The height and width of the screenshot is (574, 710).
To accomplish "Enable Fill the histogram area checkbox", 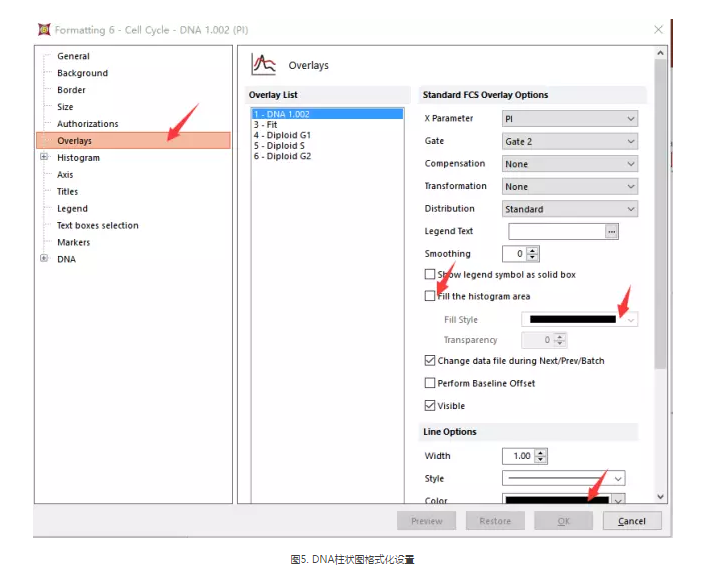I will [x=430, y=297].
